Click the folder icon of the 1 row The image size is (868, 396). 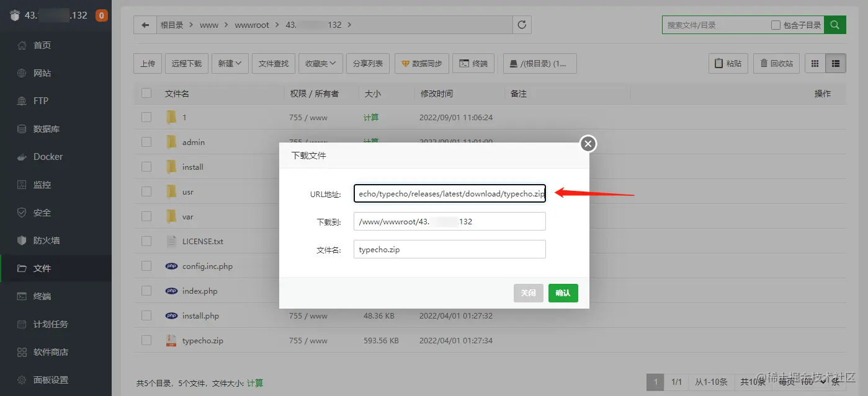point(171,117)
